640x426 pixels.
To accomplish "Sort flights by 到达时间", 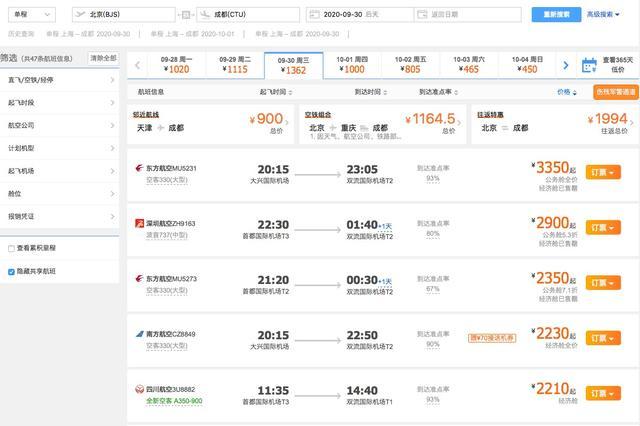I will click(371, 92).
